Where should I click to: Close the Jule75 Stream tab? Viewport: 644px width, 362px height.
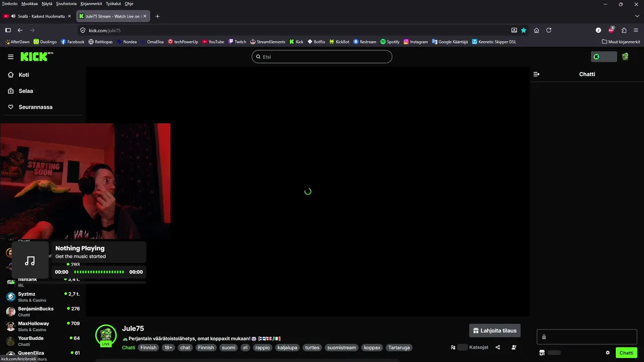tap(145, 16)
